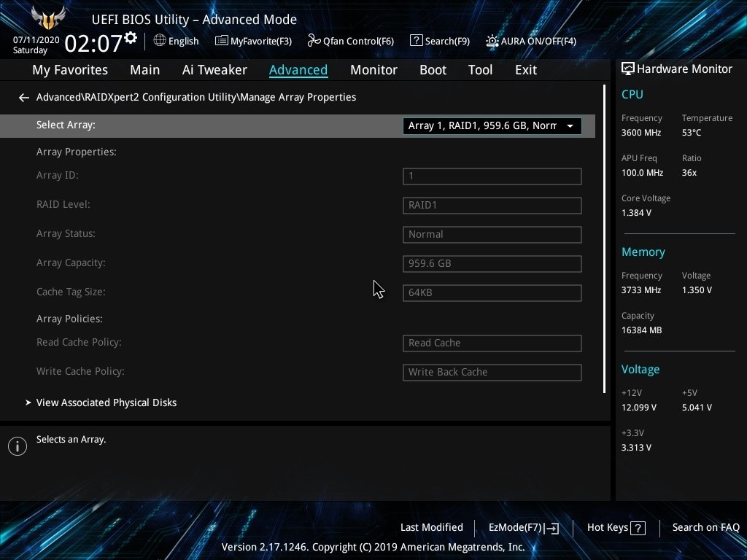Click the vertical scrollbar of settings panel
Screen dimensions: 747x560
[604, 239]
